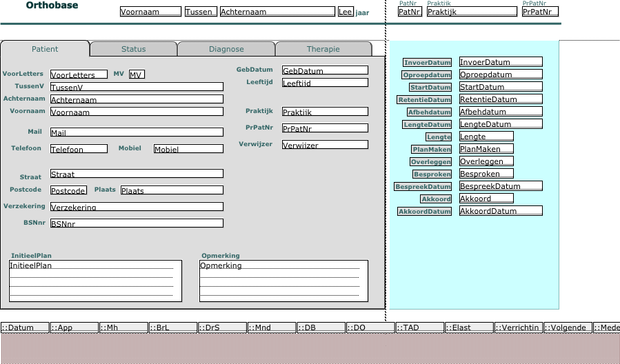This screenshot has height=364, width=620.
Task: Click the Mobiel input field
Action: 188,149
